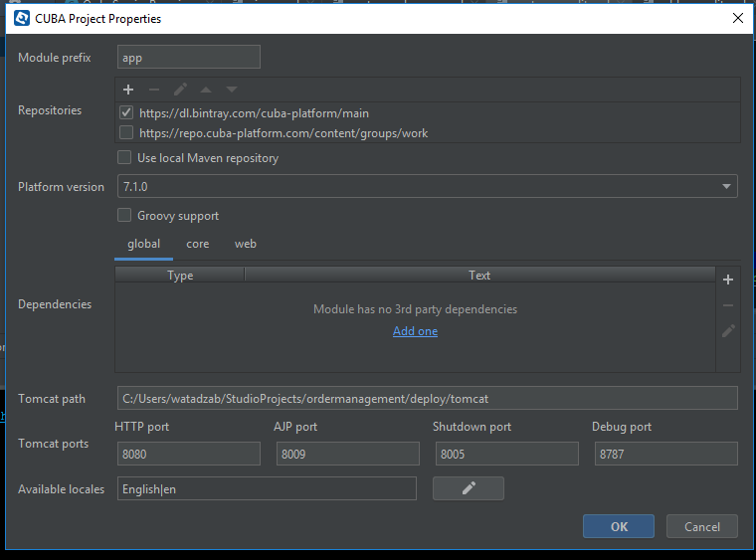Add a new repository with the plus icon

[128, 90]
